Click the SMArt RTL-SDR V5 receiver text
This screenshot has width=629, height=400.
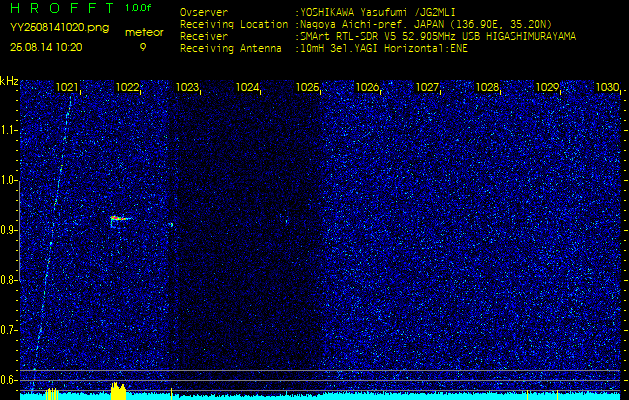437,37
